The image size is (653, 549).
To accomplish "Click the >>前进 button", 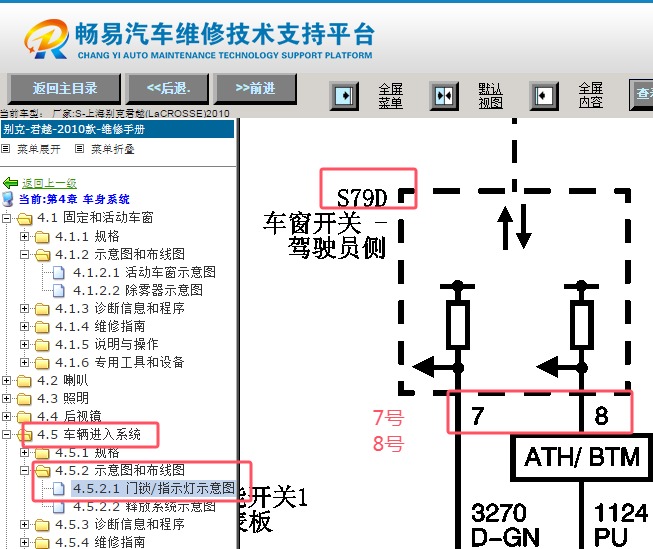I will [x=255, y=88].
